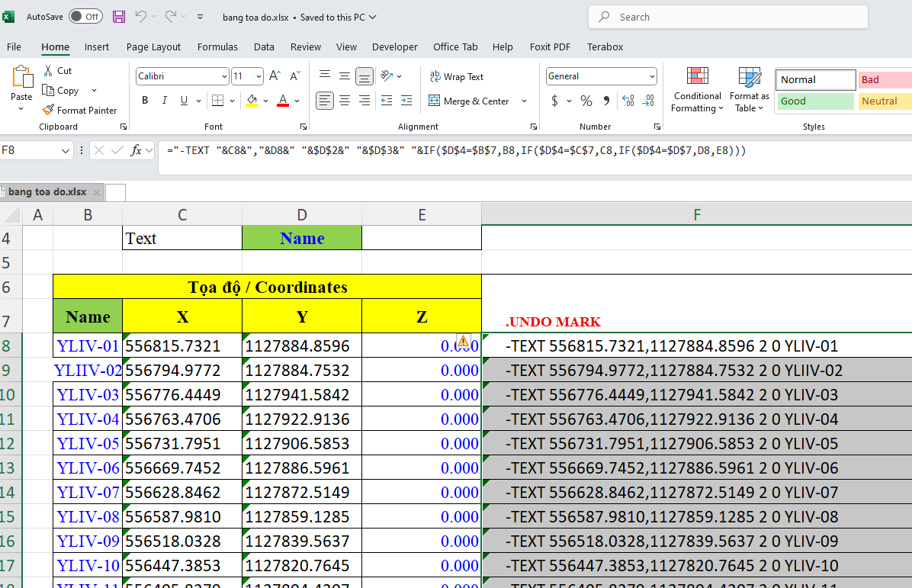Image resolution: width=912 pixels, height=588 pixels.
Task: Open the Calibri font name dropdown
Action: click(x=223, y=76)
